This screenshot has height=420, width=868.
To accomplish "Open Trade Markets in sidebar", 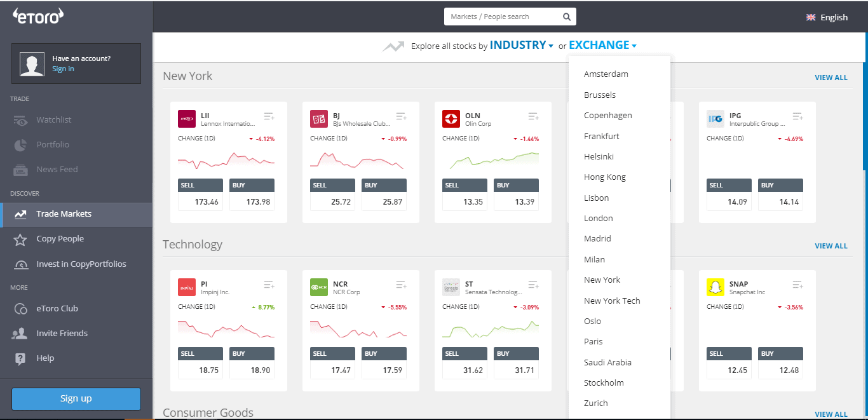I will point(76,214).
